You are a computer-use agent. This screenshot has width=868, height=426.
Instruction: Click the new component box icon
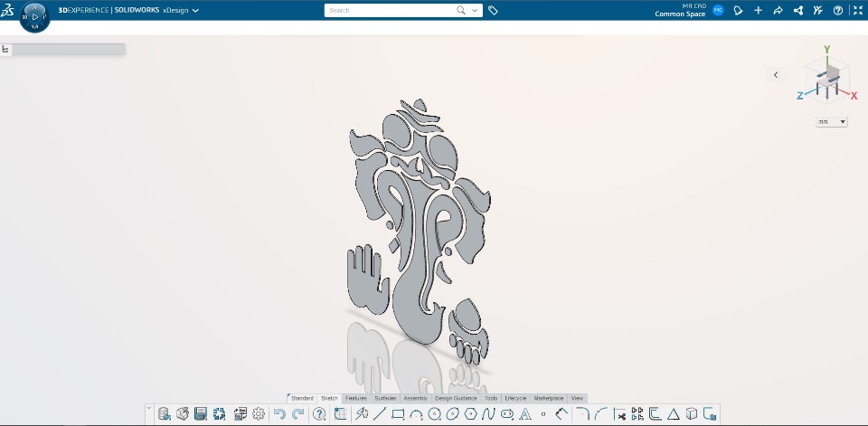(x=182, y=414)
